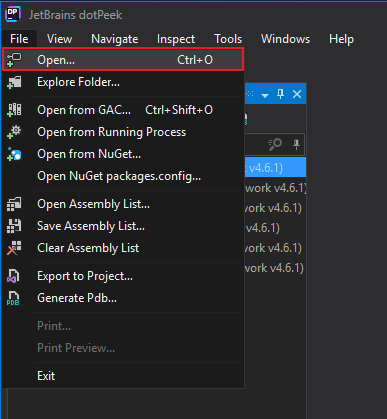Open the Navigate menu
Image resolution: width=387 pixels, height=419 pixels.
tap(115, 39)
